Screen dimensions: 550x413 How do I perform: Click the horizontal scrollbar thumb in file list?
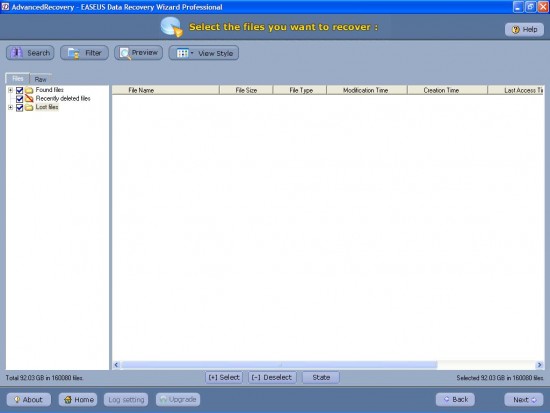tap(279, 365)
